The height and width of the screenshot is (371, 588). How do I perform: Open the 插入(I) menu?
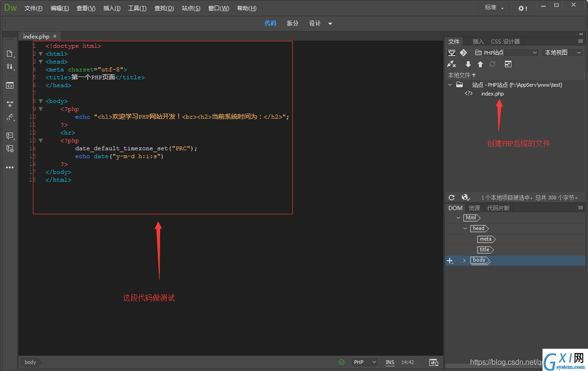pos(112,8)
